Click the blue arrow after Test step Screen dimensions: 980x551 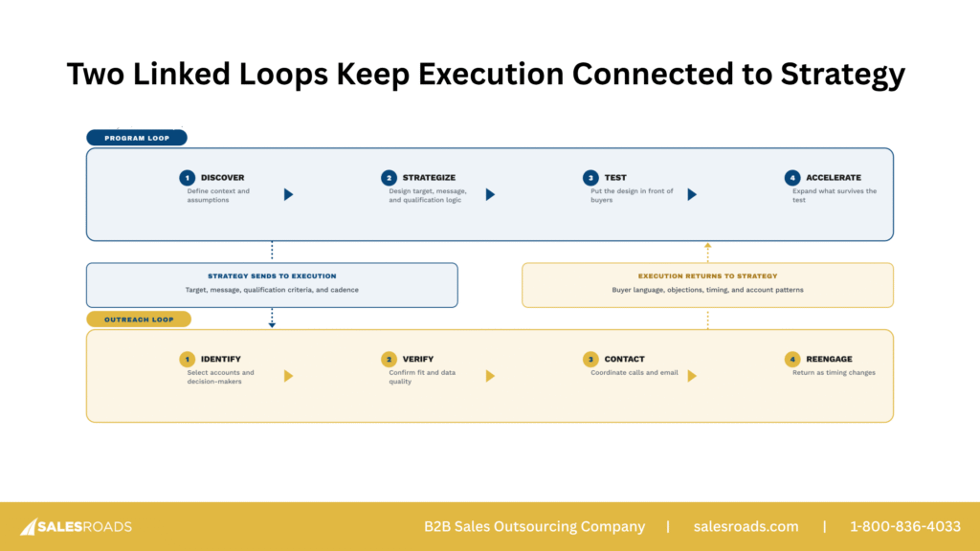[x=692, y=194]
